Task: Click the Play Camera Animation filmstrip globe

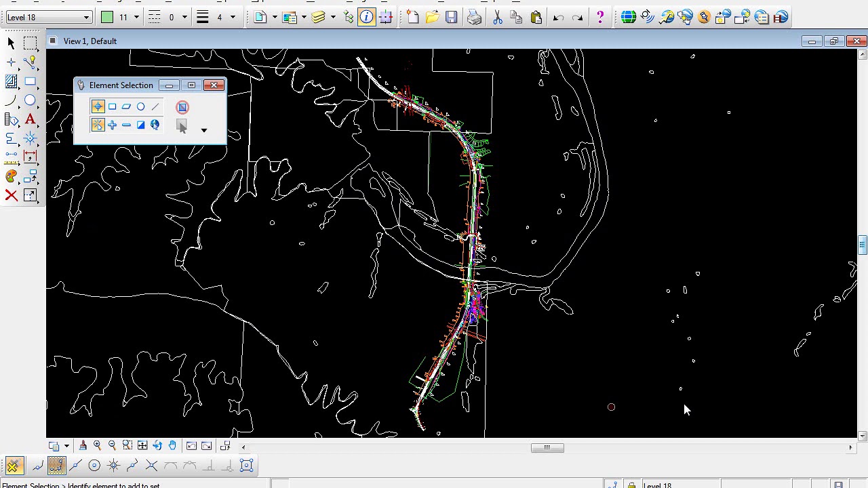Action: coord(781,17)
